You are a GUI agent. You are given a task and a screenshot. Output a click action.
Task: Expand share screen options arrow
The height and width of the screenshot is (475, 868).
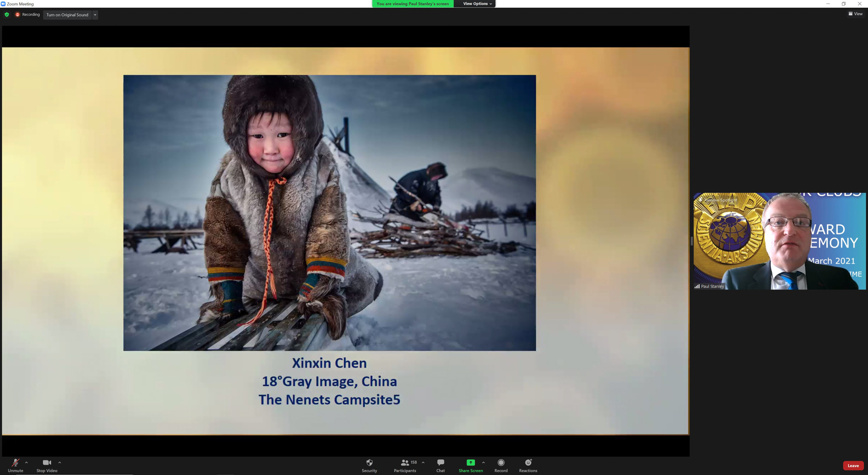(483, 462)
